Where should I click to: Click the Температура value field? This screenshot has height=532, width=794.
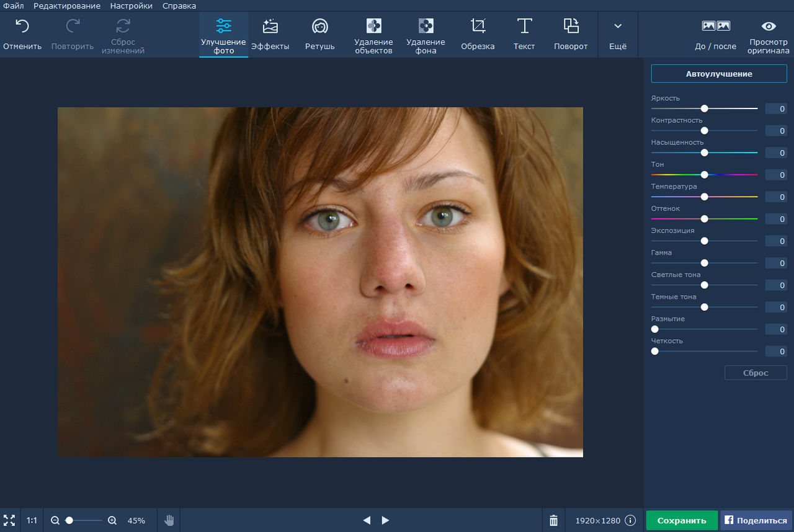coord(776,197)
